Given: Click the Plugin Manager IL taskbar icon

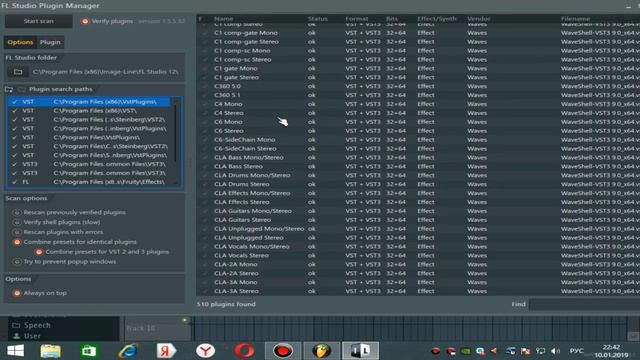Looking at the screenshot, I should click(360, 351).
